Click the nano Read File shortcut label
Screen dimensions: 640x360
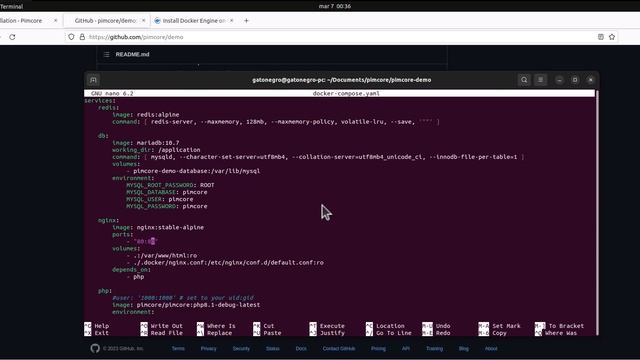[167, 333]
